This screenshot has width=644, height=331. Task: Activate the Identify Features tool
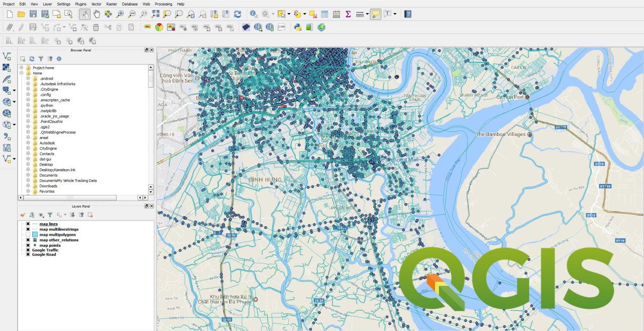pyautogui.click(x=254, y=14)
